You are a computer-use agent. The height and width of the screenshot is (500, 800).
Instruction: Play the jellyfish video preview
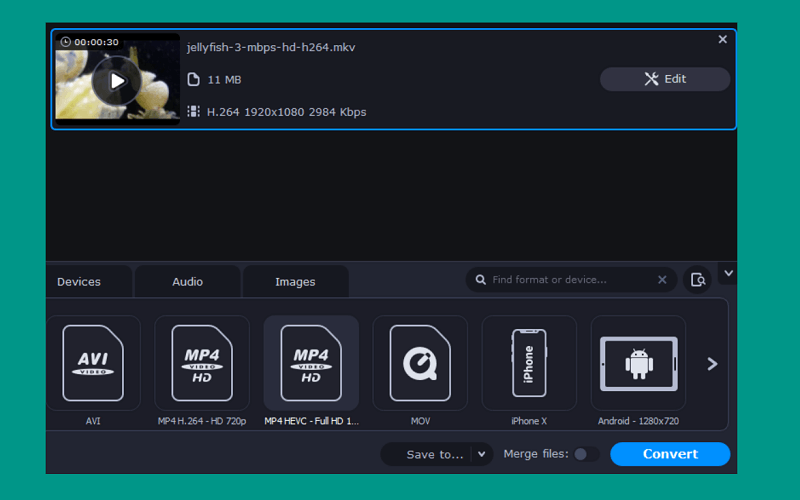click(x=117, y=81)
